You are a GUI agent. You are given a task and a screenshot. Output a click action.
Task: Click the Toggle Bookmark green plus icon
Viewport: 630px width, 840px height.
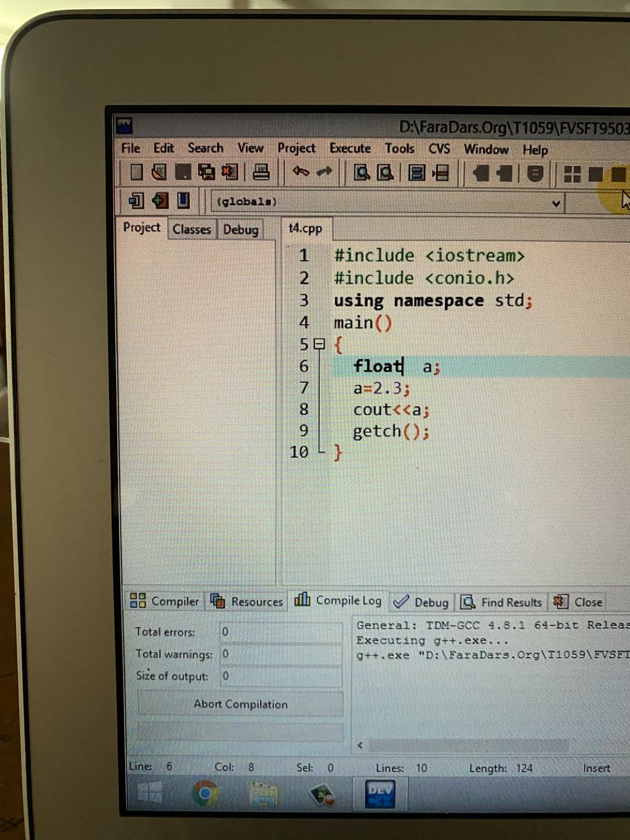[x=160, y=201]
